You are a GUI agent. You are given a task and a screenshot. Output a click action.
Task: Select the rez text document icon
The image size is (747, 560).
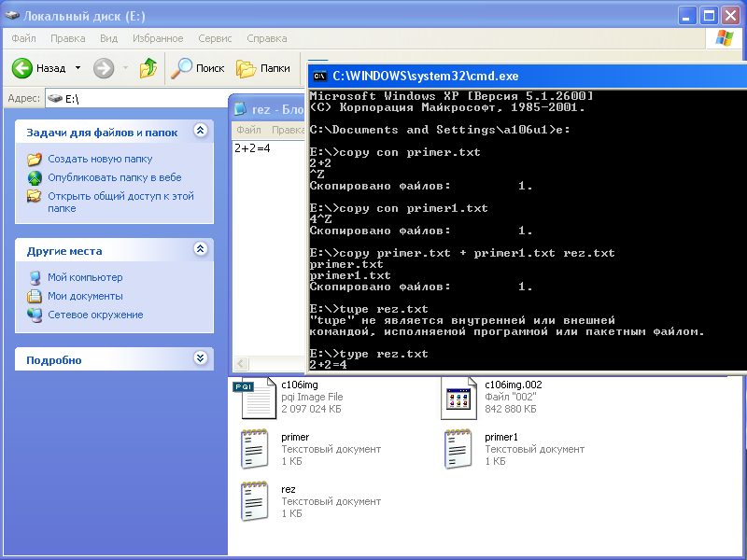click(255, 501)
